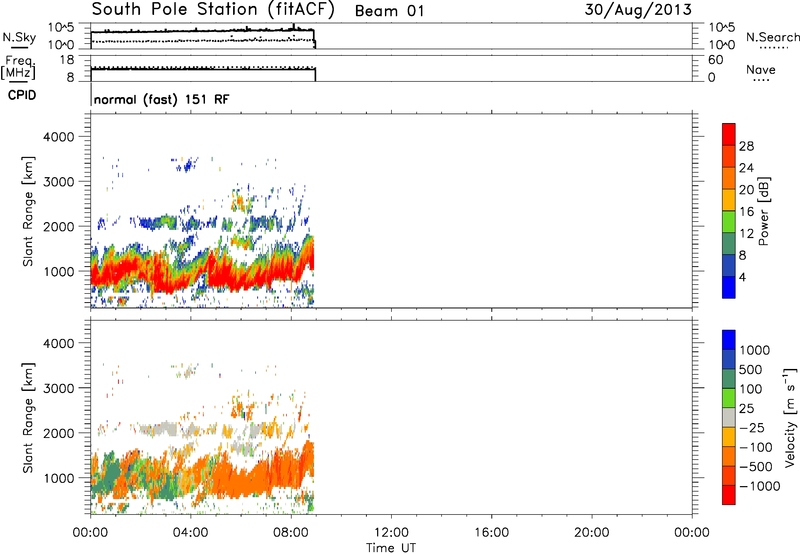Click the red top segment of the power colorbar

coord(729,134)
